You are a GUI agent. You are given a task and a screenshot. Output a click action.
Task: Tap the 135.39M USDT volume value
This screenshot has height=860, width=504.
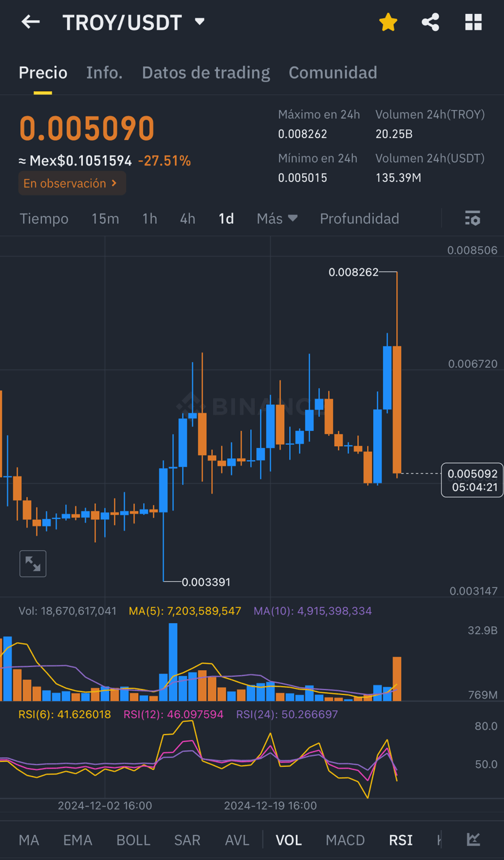click(398, 178)
